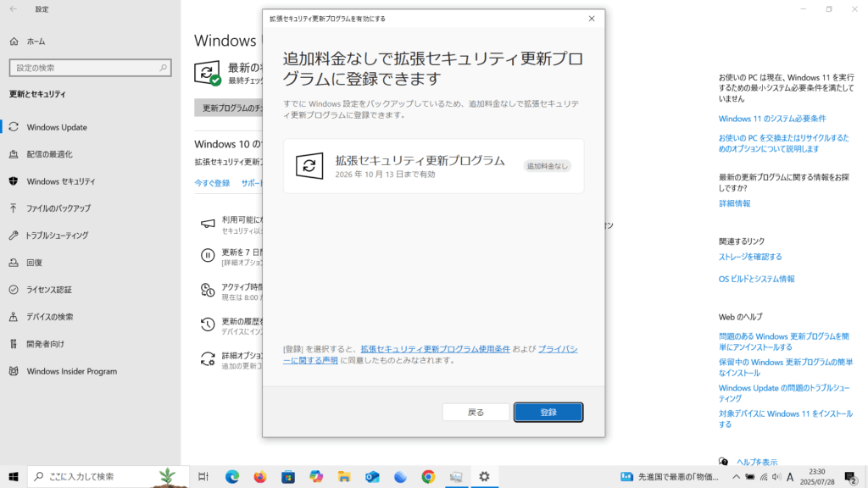
Task: Open OS ビルドとシステム情報 link
Action: [x=757, y=279]
